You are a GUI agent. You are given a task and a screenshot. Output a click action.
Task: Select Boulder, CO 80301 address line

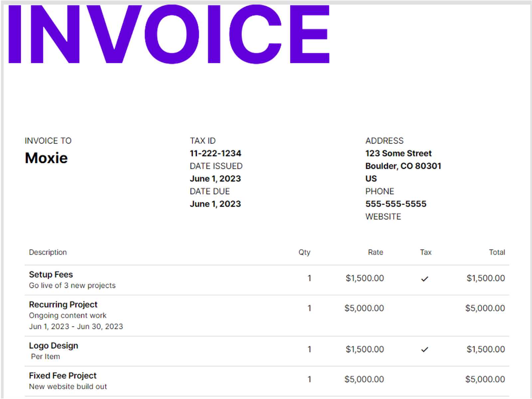(403, 166)
